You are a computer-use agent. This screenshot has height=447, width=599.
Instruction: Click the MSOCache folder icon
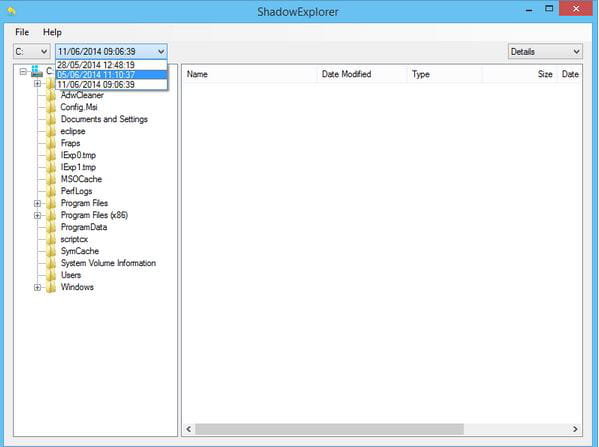click(51, 179)
